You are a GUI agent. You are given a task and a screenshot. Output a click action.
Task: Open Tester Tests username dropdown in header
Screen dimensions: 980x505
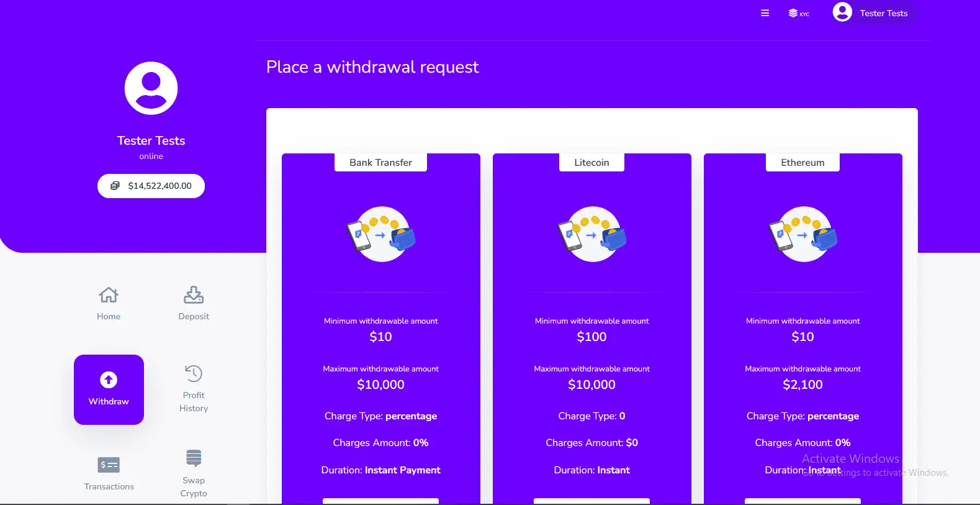click(883, 13)
